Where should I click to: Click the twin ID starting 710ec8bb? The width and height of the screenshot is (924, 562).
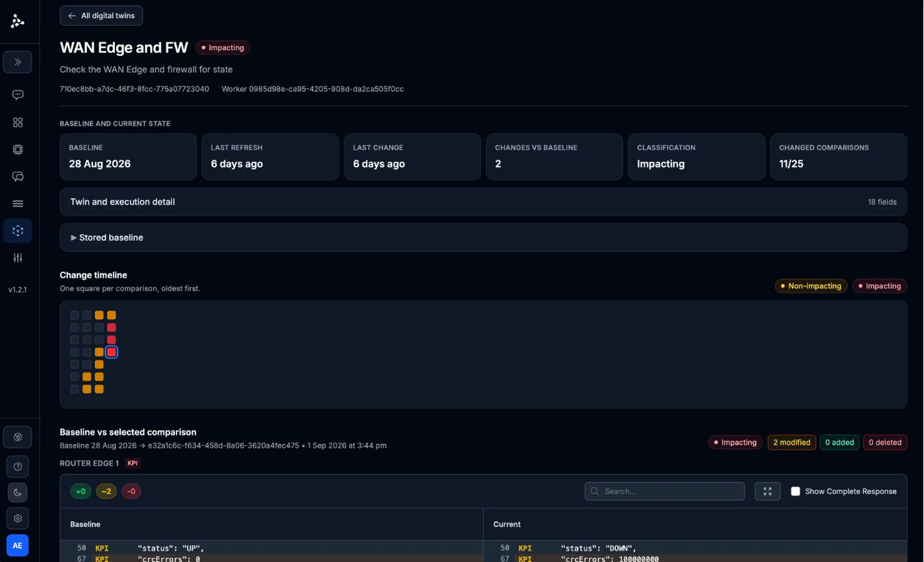135,89
